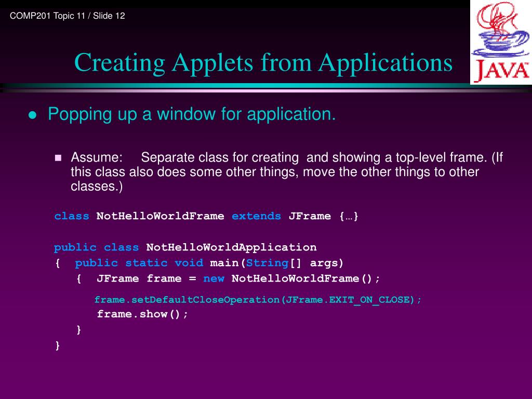Click the 'public static void main(String[] args)' line
Image resolution: width=532 pixels, height=399 pixels.
pos(209,263)
